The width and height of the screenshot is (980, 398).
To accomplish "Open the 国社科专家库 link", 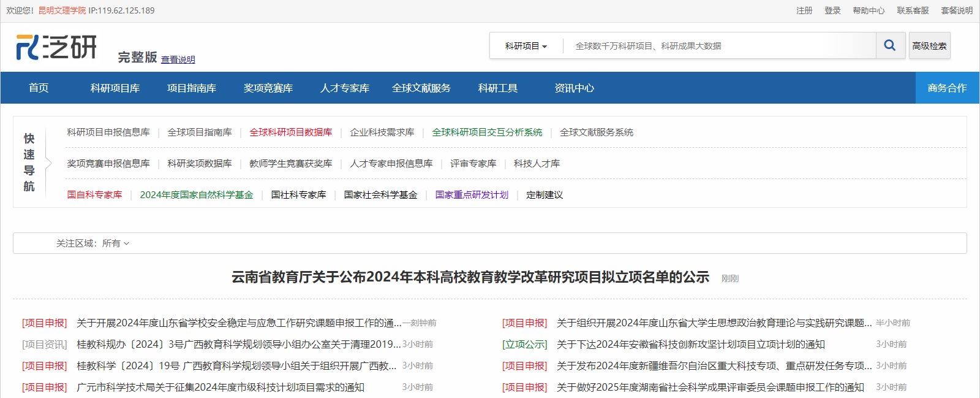I will click(299, 194).
